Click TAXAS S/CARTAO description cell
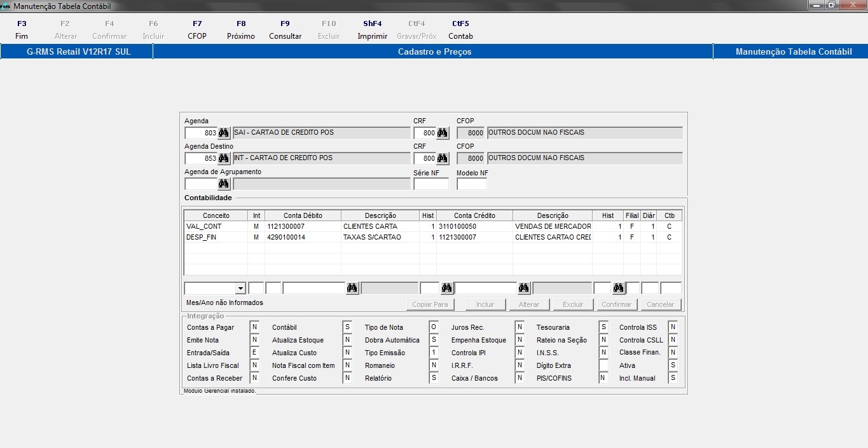This screenshot has height=448, width=868. point(380,237)
